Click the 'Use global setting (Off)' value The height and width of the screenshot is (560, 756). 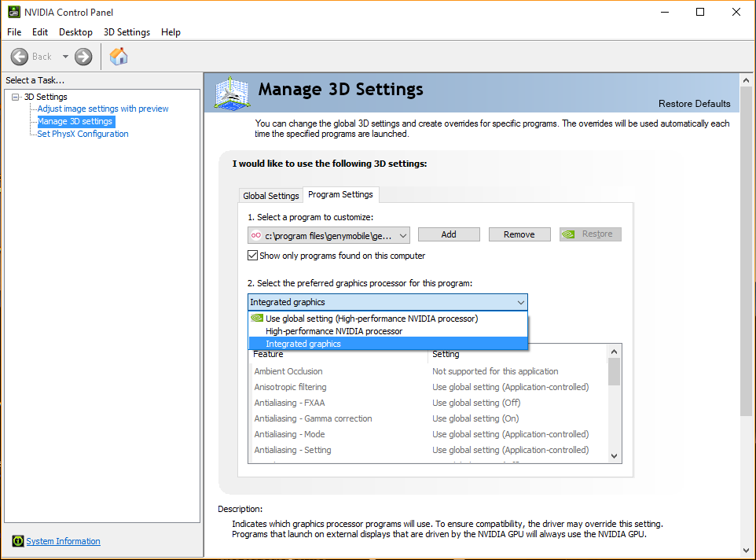coord(476,403)
